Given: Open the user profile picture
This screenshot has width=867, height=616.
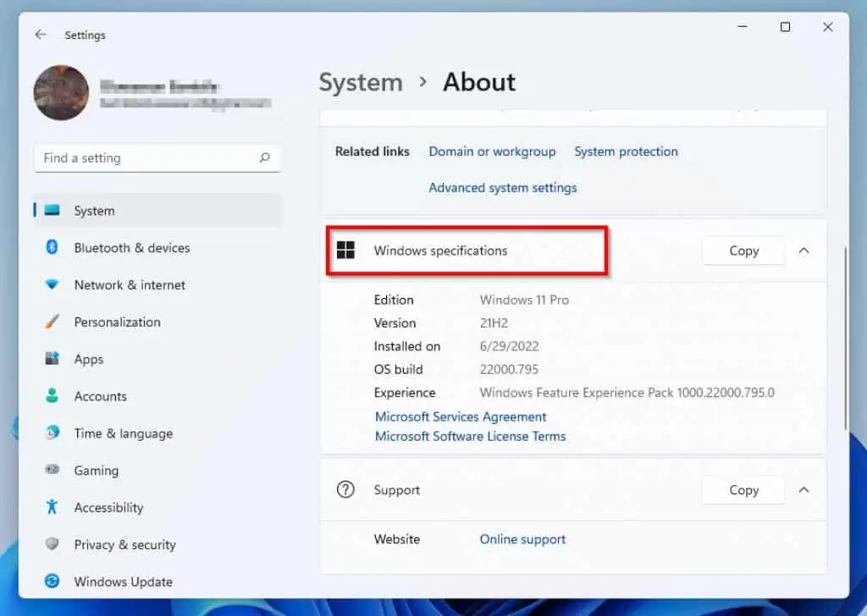Looking at the screenshot, I should (x=61, y=93).
